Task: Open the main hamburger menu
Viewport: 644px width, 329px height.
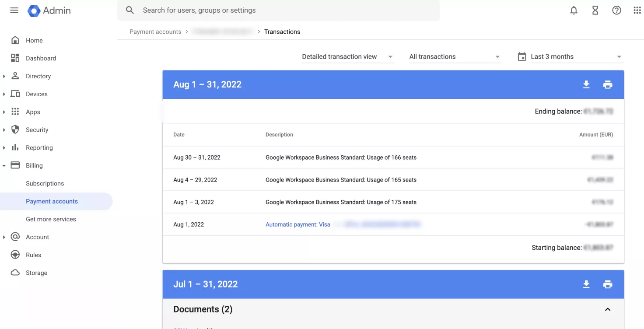Action: (14, 10)
